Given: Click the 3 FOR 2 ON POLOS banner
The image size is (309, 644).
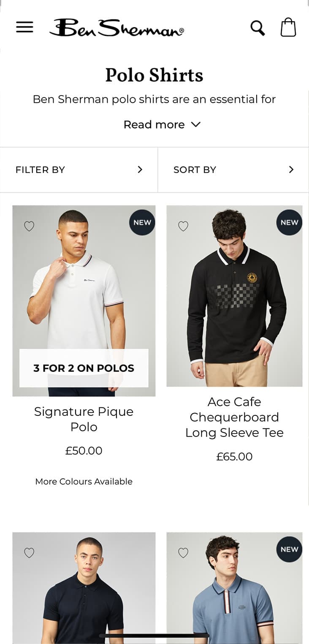Looking at the screenshot, I should tap(84, 368).
